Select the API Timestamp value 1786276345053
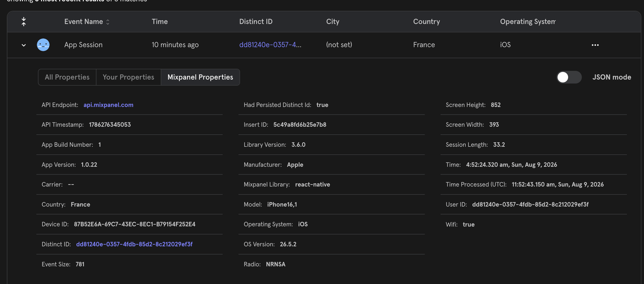 coord(110,125)
